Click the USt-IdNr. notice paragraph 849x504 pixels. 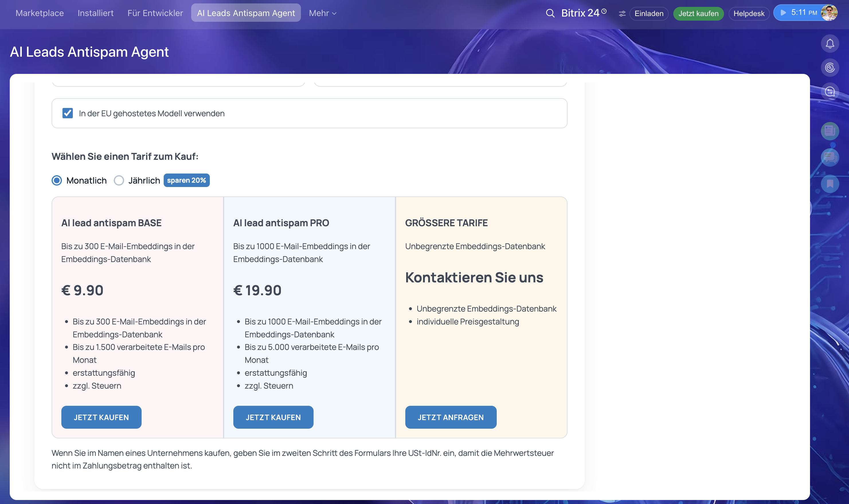tap(302, 459)
